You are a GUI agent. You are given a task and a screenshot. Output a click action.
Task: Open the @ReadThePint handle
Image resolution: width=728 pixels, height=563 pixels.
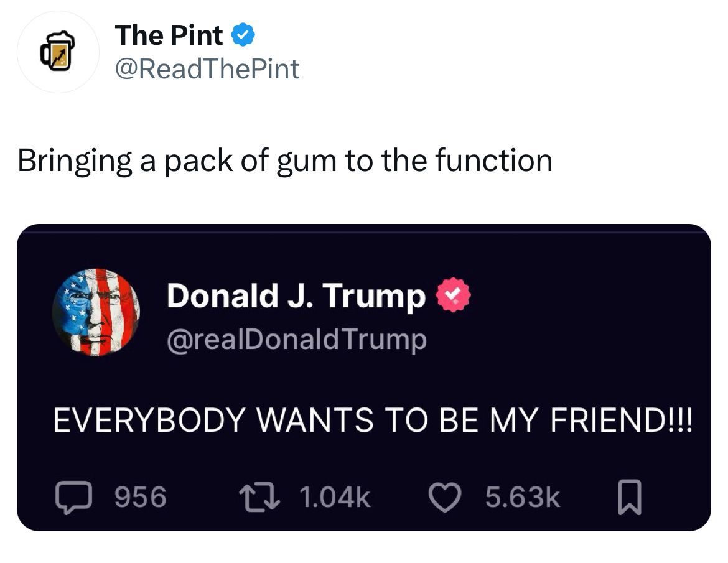click(207, 70)
